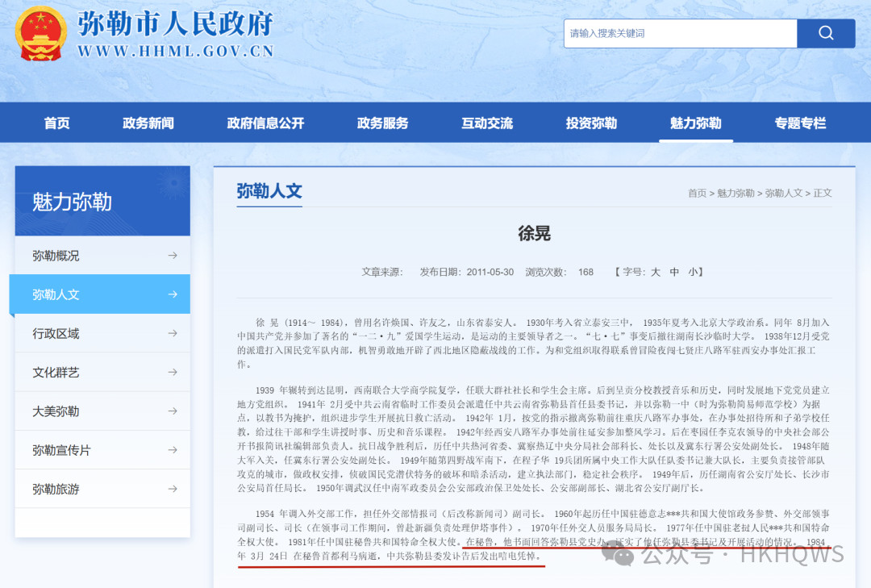The width and height of the screenshot is (871, 588).
Task: Go to 政府信息公开 section
Action: [265, 123]
